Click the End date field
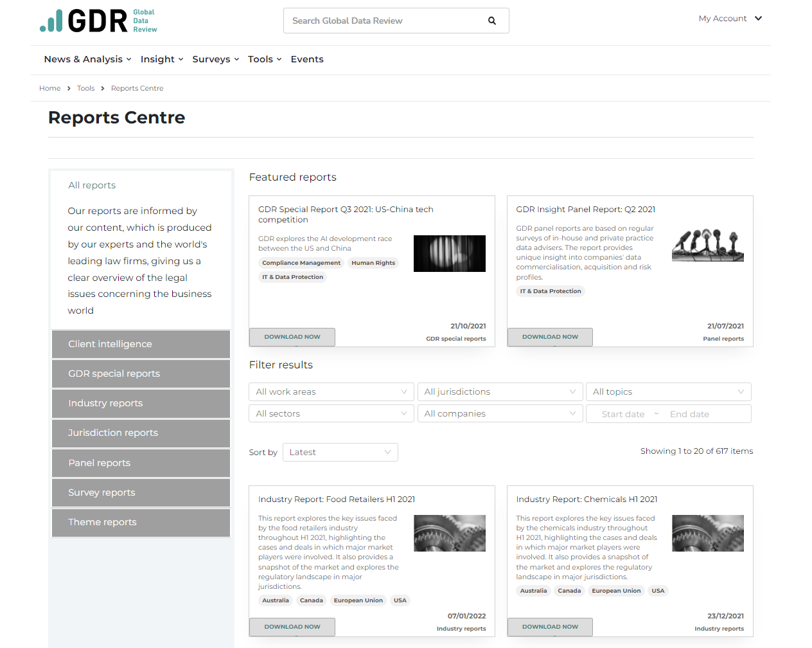Image resolution: width=812 pixels, height=648 pixels. point(690,414)
